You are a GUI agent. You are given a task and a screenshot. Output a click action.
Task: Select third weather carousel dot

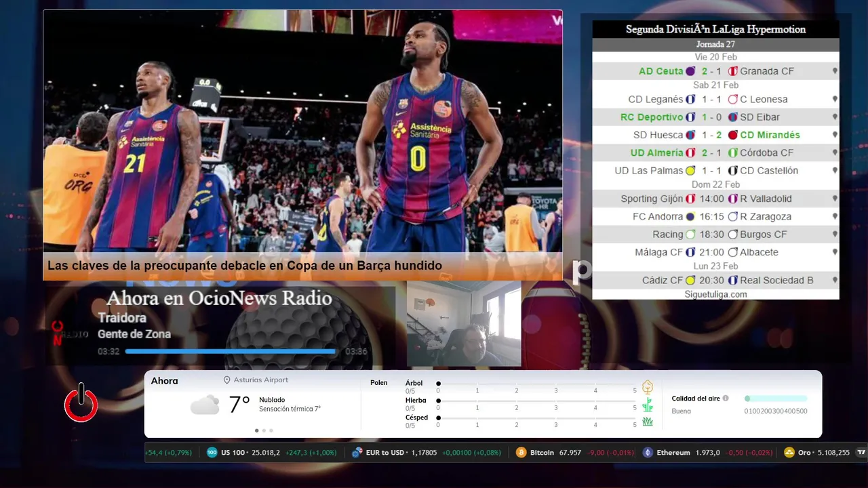(x=271, y=430)
